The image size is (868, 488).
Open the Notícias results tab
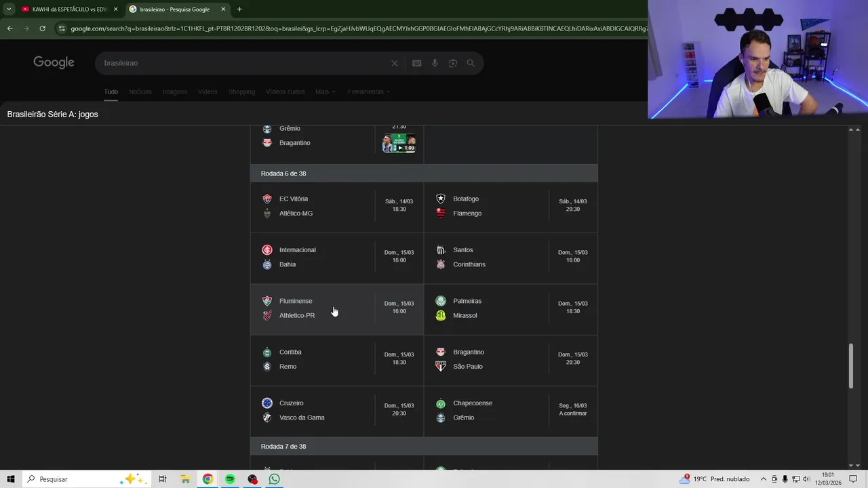click(140, 91)
